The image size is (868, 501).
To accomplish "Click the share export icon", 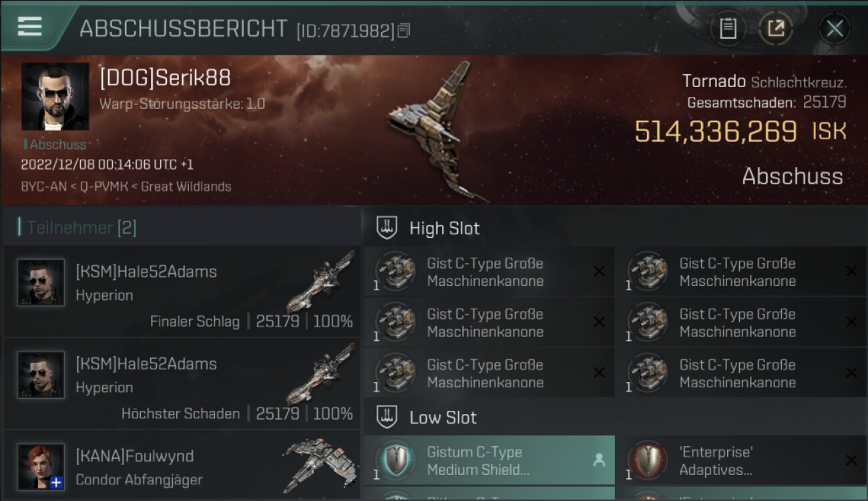I will point(776,29).
